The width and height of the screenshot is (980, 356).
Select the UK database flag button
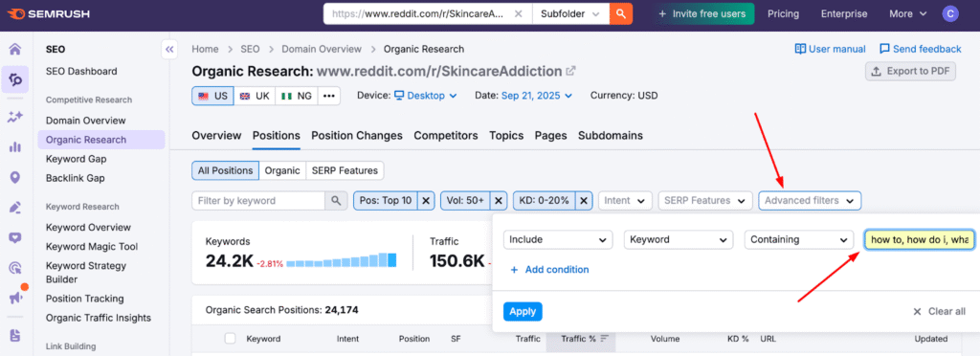255,97
